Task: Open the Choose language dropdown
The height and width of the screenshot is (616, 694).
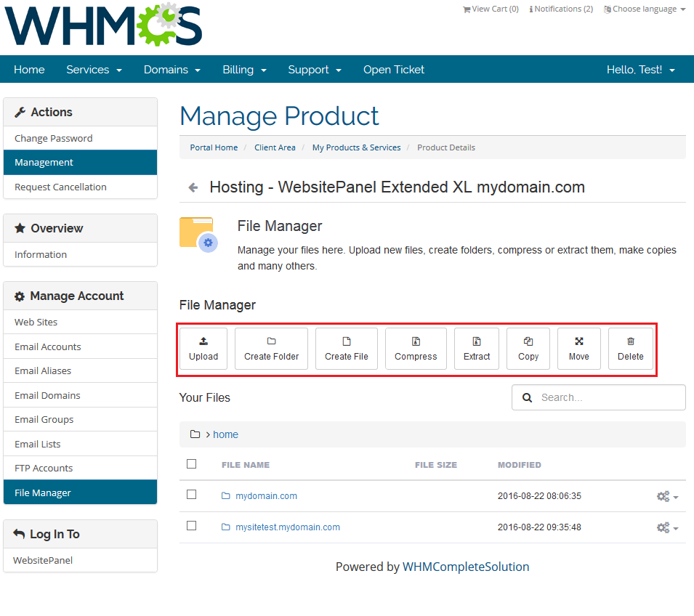Action: pos(645,9)
